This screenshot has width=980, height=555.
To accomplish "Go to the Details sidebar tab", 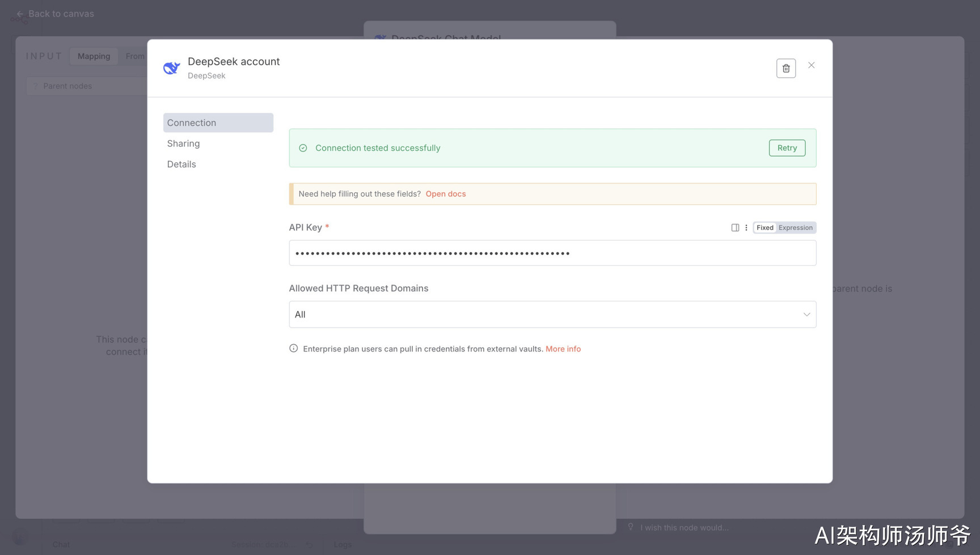I will click(181, 164).
